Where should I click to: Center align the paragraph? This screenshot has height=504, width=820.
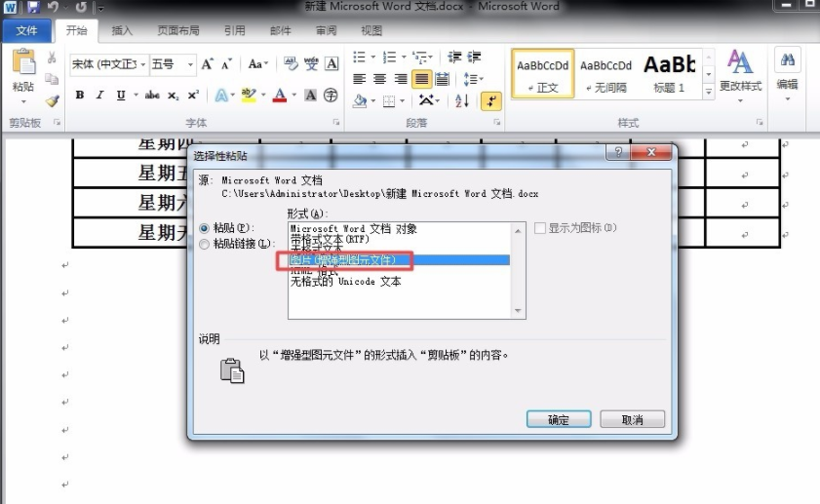click(x=379, y=79)
